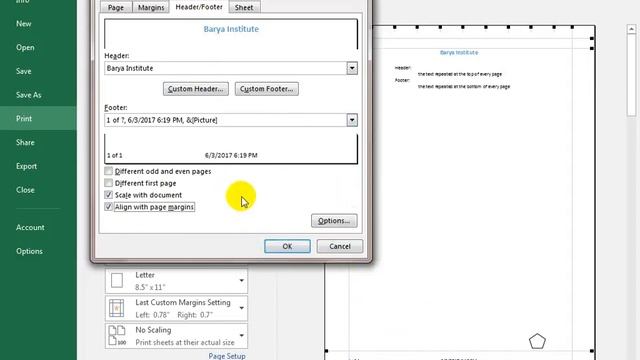Screen dimensions: 640x360
Task: Expand the Header dropdown arrow
Action: click(352, 68)
